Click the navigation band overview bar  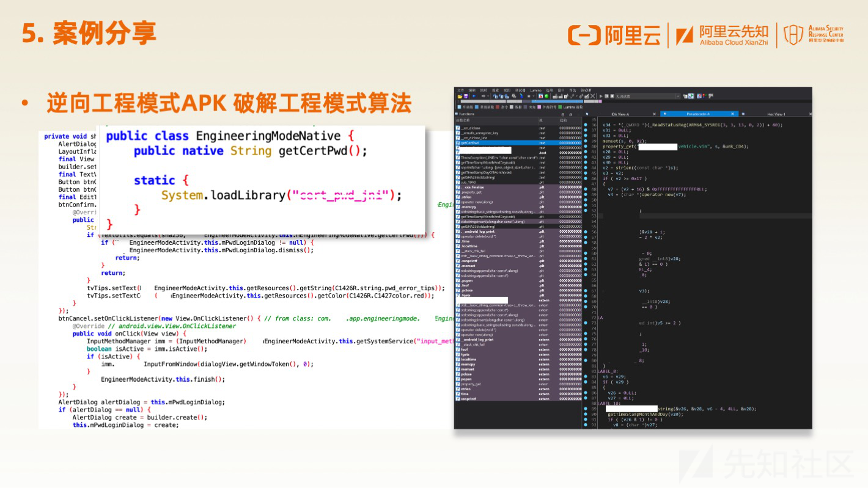tap(530, 101)
